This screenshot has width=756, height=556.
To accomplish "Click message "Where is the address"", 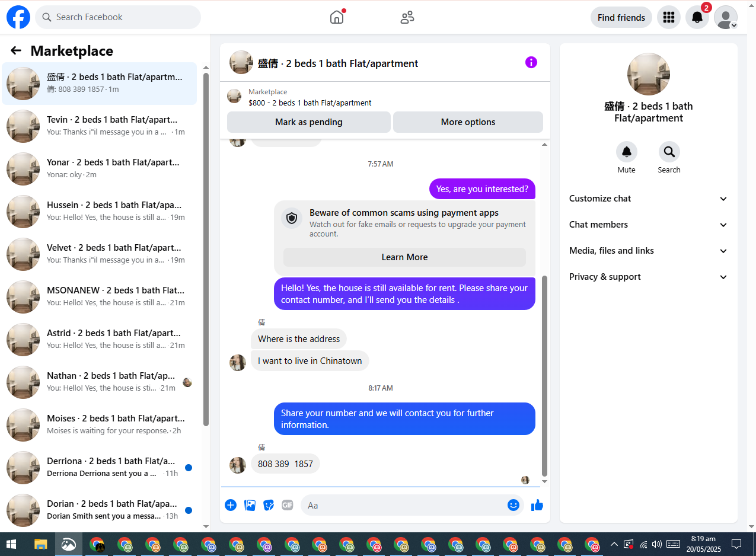I will (x=299, y=339).
